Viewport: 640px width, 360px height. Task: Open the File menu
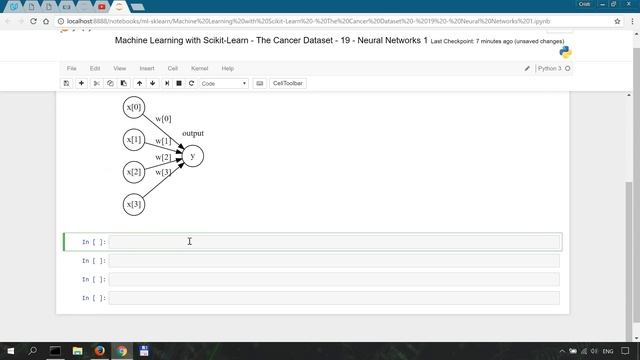point(71,69)
